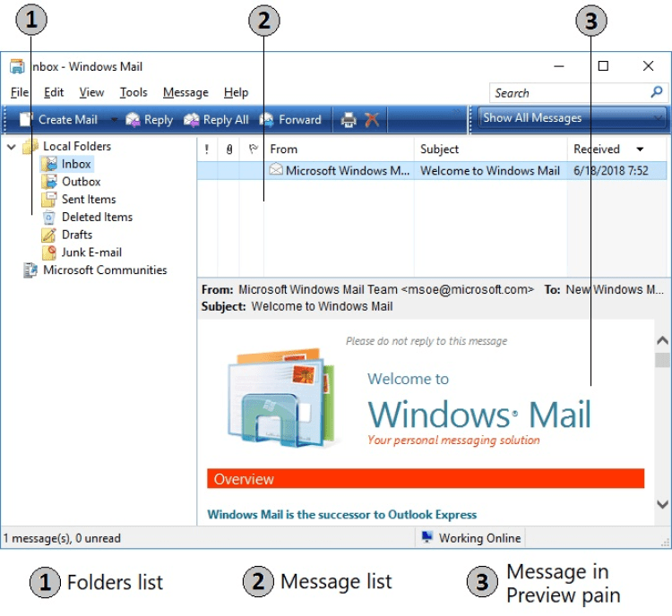Select Microsoft Communities in folder list
This screenshot has width=672, height=616.
[105, 269]
